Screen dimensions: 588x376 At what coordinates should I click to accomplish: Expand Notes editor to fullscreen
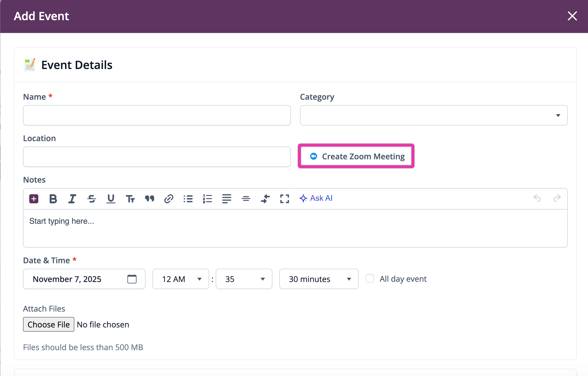coord(284,199)
